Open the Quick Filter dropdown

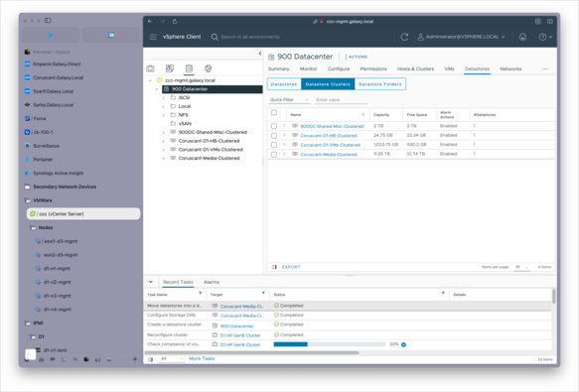[x=289, y=100]
